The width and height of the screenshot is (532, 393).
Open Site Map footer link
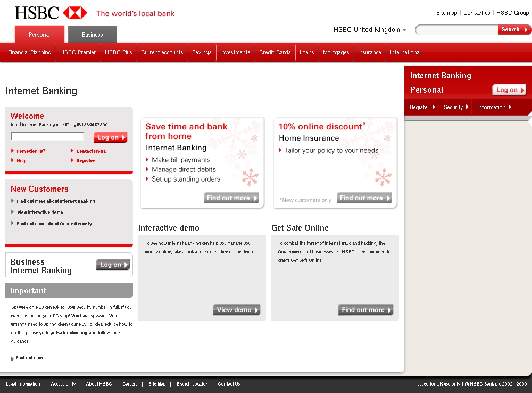tap(157, 384)
